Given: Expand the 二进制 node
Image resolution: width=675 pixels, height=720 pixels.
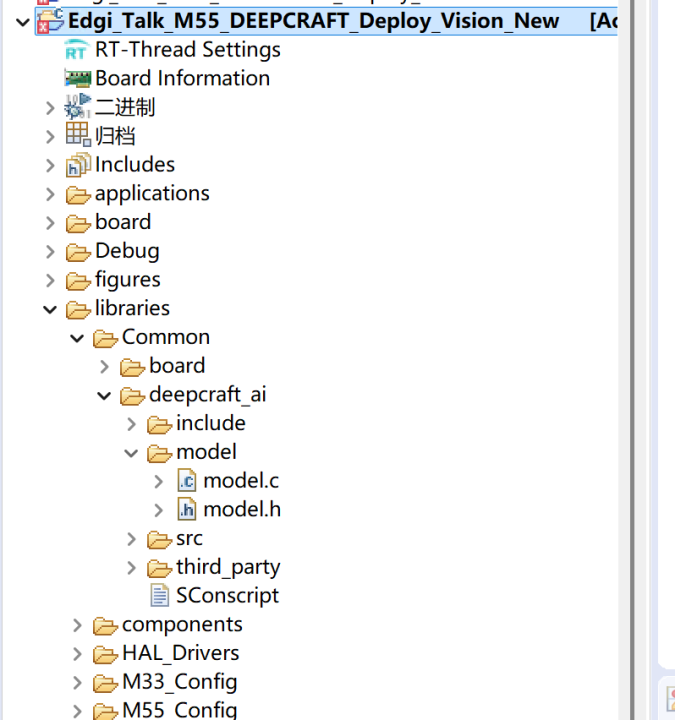Looking at the screenshot, I should [51, 108].
